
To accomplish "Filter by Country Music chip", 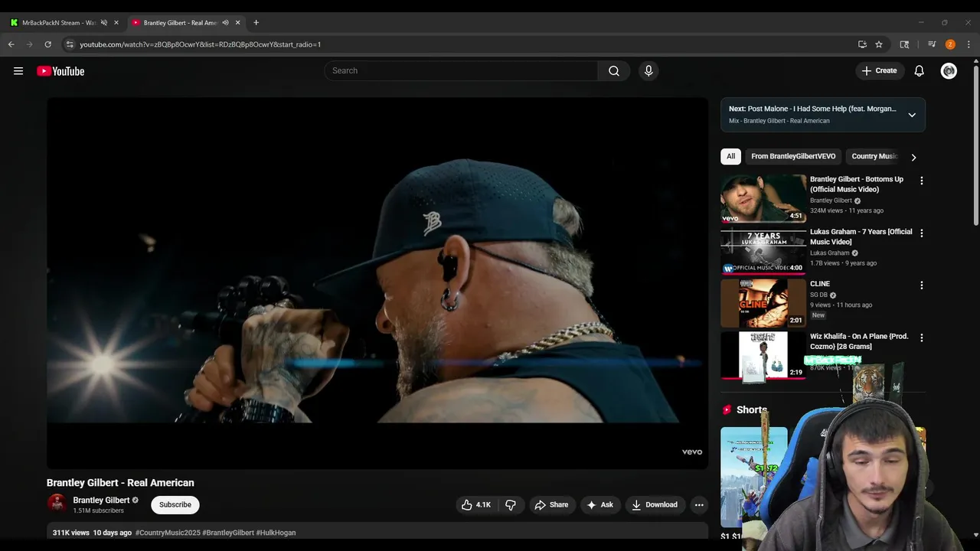I will [x=874, y=156].
